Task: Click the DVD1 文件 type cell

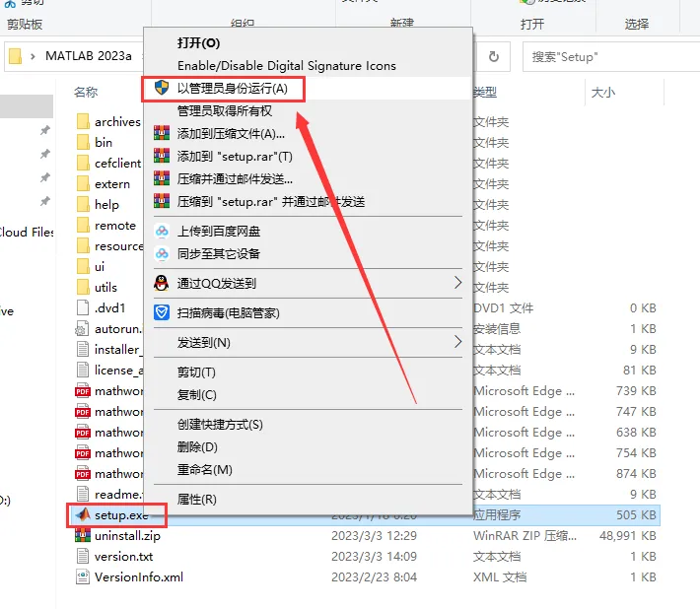Action: point(503,307)
